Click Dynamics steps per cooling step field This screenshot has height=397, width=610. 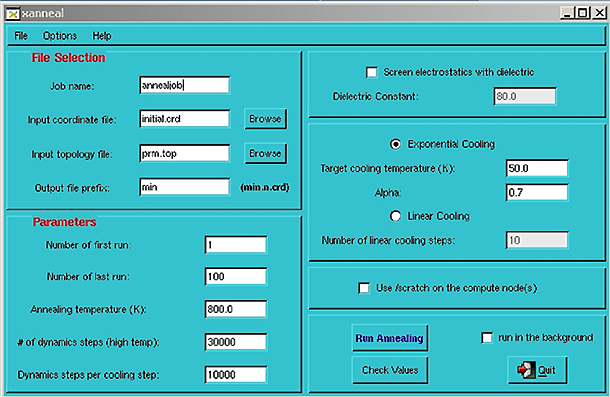click(x=236, y=375)
